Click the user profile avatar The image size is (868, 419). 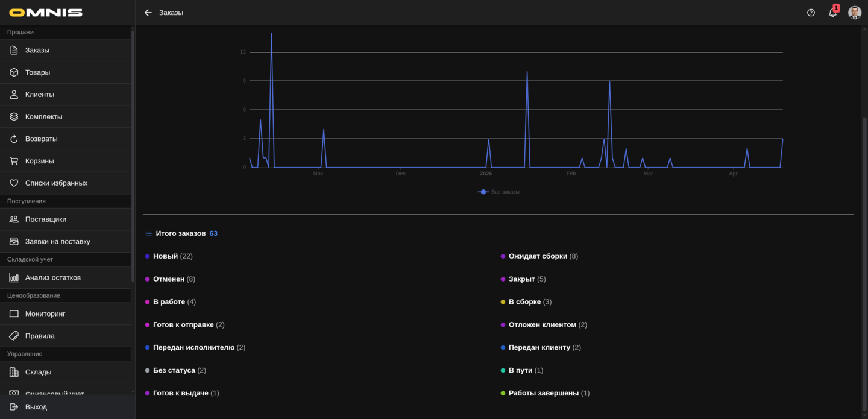point(854,13)
